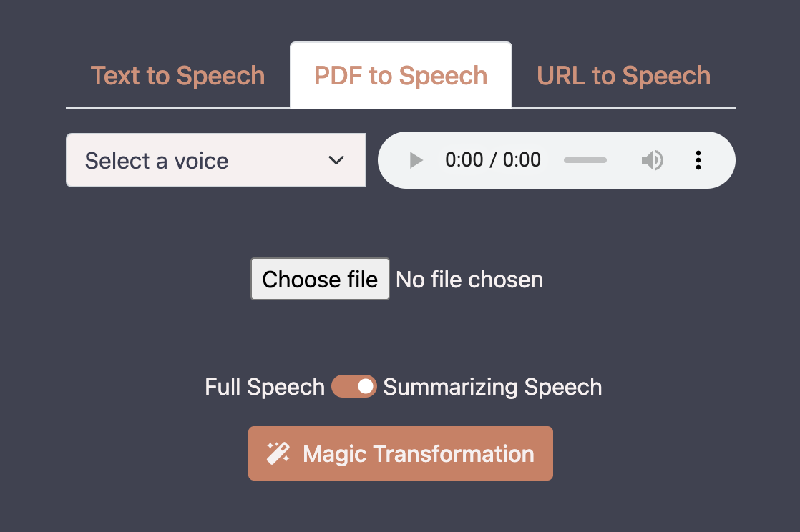This screenshot has width=800, height=532.
Task: Play the audio in the player
Action: [x=416, y=160]
